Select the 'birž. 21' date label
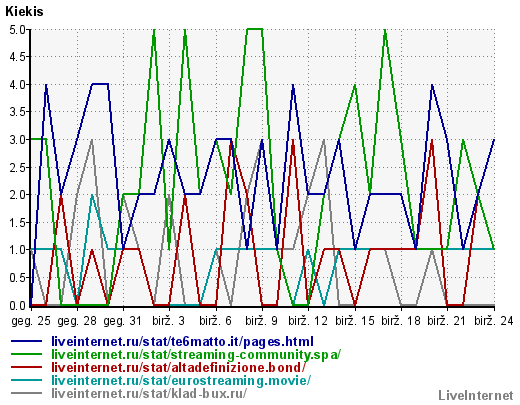520x405 pixels. click(447, 321)
